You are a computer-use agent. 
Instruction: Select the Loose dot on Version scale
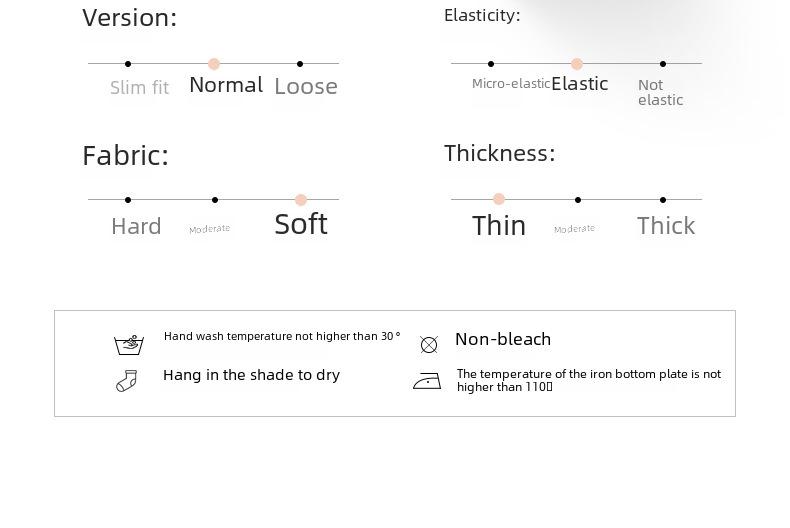(300, 64)
